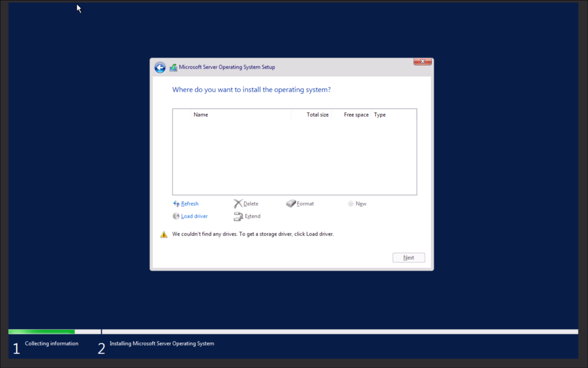Screen dimensions: 588x368
Task: Click the Format drive icon
Action: click(291, 204)
